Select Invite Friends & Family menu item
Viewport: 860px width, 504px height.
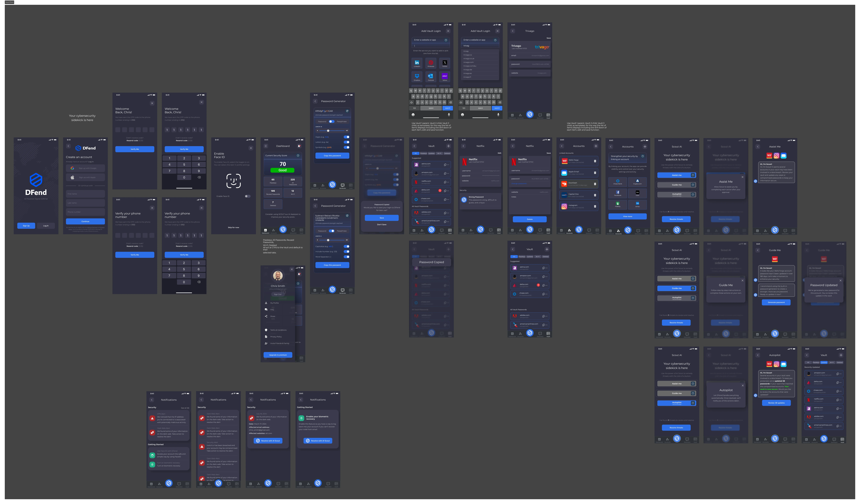tap(277, 343)
